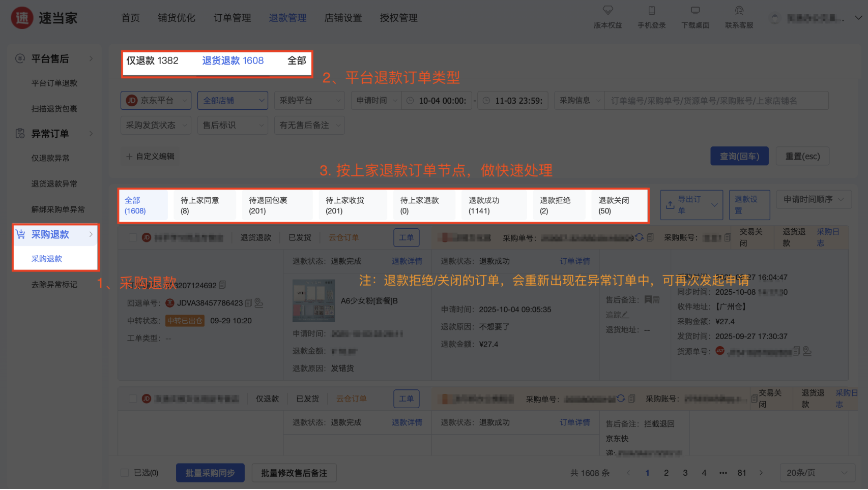Tick the first order row checkbox

[133, 237]
